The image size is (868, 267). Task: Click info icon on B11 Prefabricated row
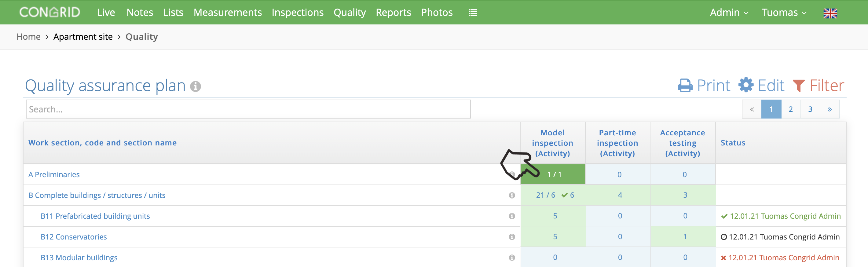coord(512,216)
